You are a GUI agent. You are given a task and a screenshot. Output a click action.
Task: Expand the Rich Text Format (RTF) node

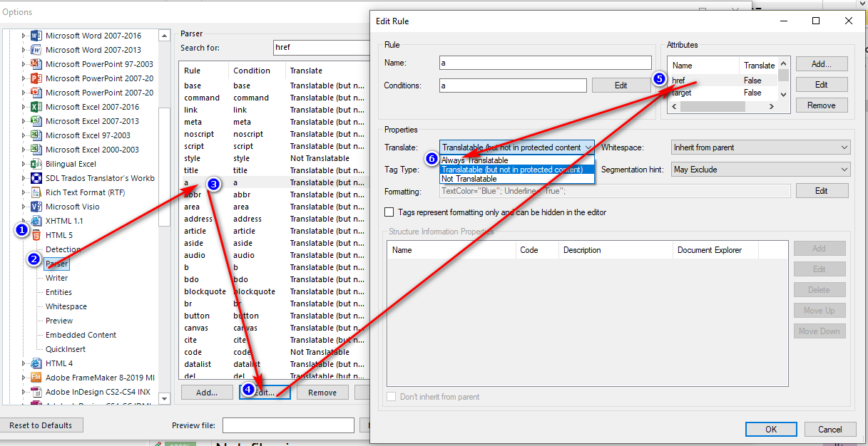(x=24, y=192)
